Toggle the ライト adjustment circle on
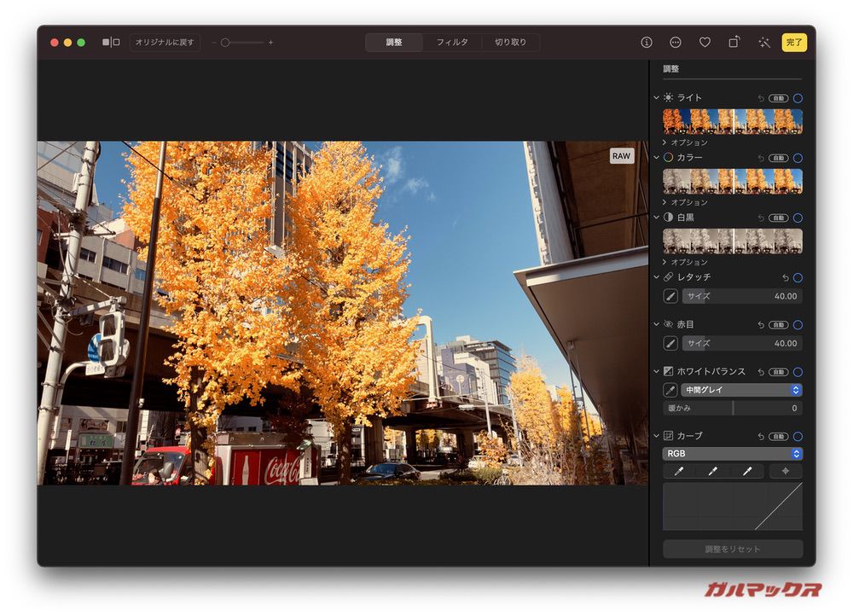 (x=798, y=98)
